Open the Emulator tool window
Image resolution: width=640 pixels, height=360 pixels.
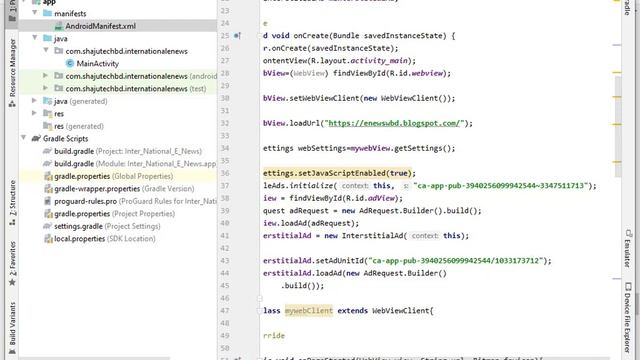tap(628, 249)
